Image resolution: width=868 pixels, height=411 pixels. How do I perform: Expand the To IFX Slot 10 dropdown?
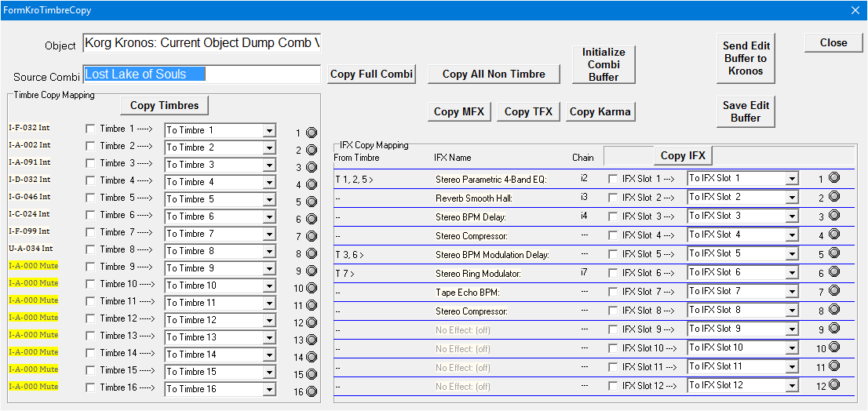coord(792,348)
